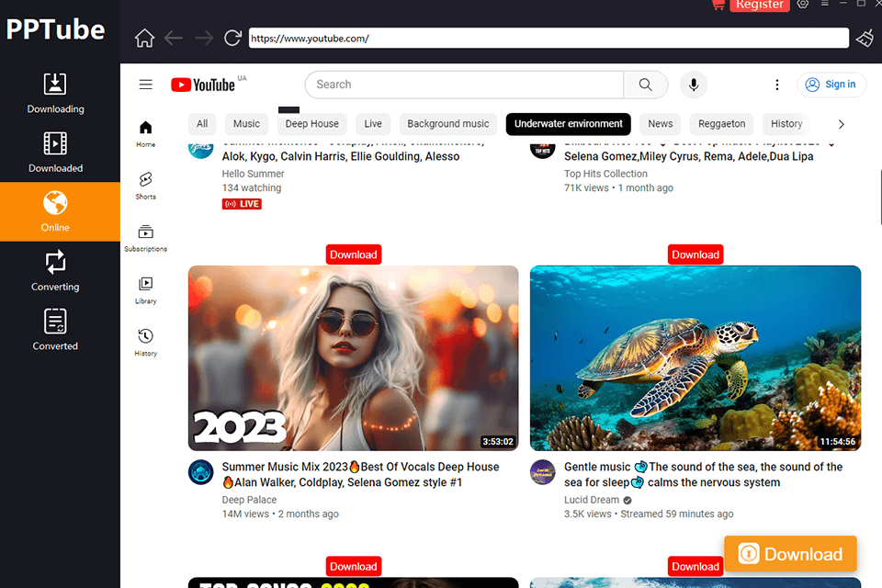882x588 pixels.
Task: Open Gentle music sound of the sea title
Action: [x=703, y=474]
